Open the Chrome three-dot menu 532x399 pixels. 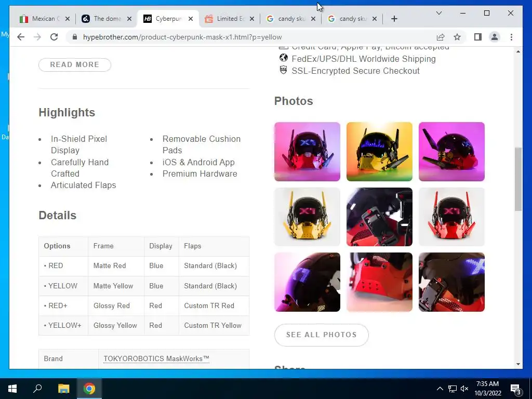[x=511, y=37]
